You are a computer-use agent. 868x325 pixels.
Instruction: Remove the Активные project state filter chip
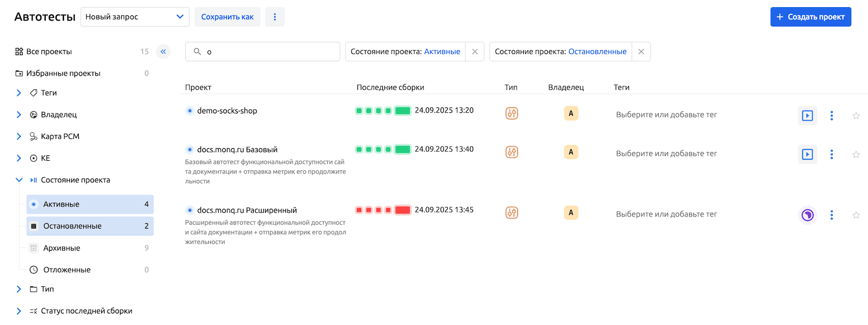click(475, 52)
